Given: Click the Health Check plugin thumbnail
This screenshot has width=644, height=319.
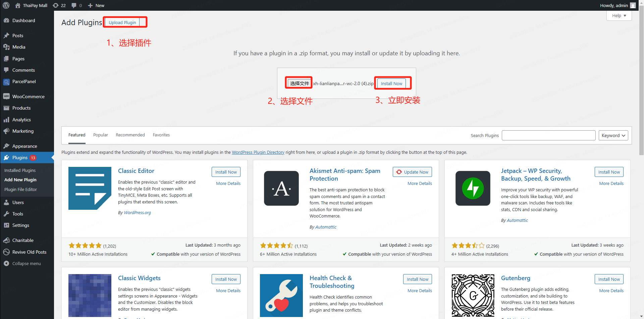Looking at the screenshot, I should pyautogui.click(x=281, y=296).
